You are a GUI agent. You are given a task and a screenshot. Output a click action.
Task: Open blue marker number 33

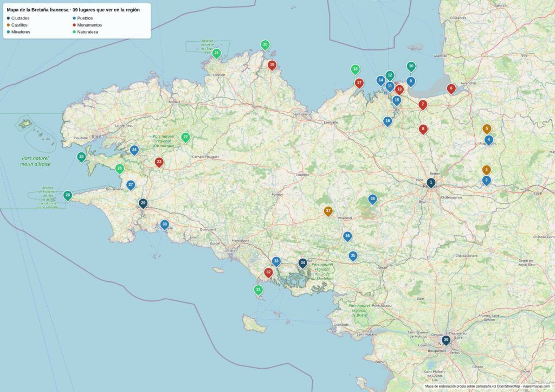(276, 262)
